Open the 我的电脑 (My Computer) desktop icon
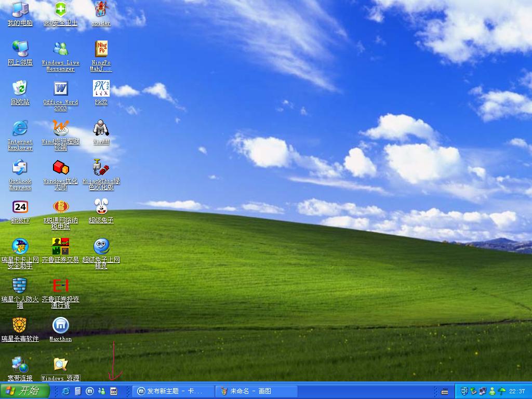 pos(20,9)
